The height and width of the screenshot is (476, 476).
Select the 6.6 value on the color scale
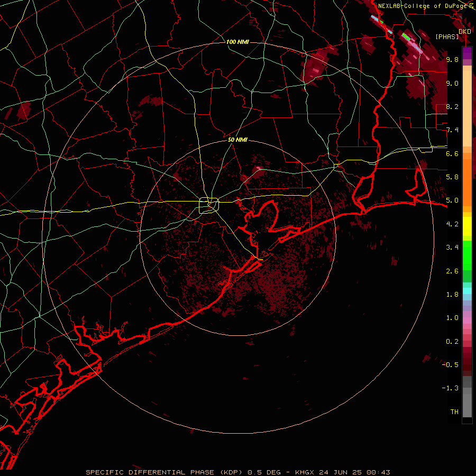tap(452, 153)
